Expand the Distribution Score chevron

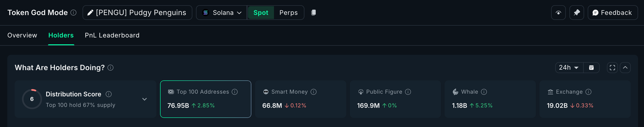[x=145, y=99]
